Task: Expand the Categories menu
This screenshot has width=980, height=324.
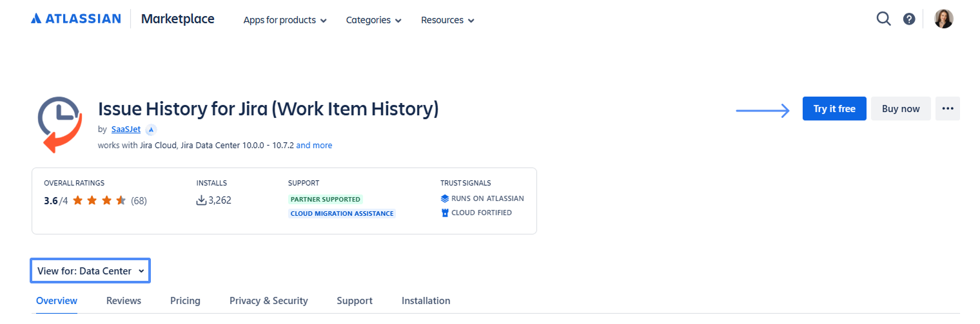Action: pyautogui.click(x=374, y=20)
